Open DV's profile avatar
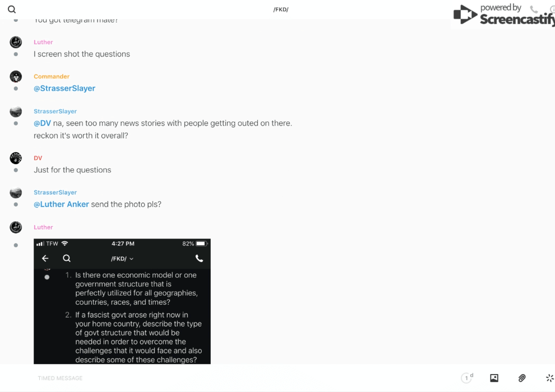This screenshot has width=555, height=392. (16, 158)
